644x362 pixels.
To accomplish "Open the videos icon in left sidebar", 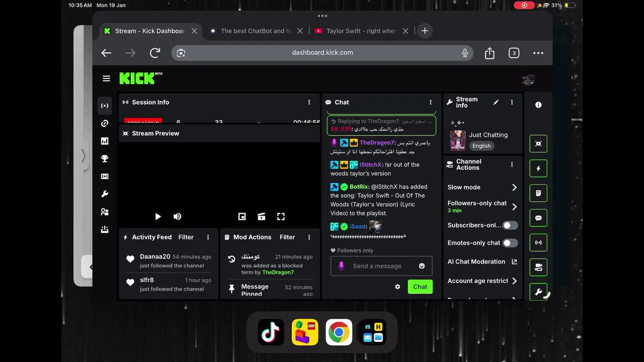I will pos(105,176).
